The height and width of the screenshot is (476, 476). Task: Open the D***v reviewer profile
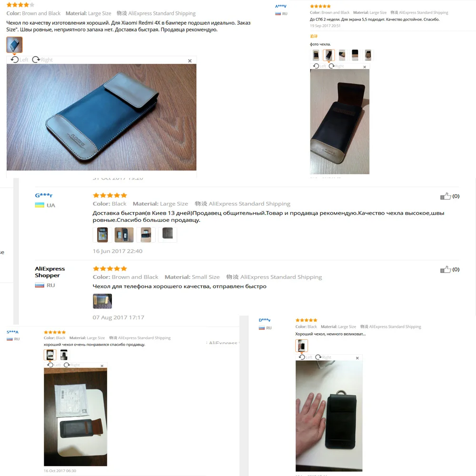click(x=264, y=320)
